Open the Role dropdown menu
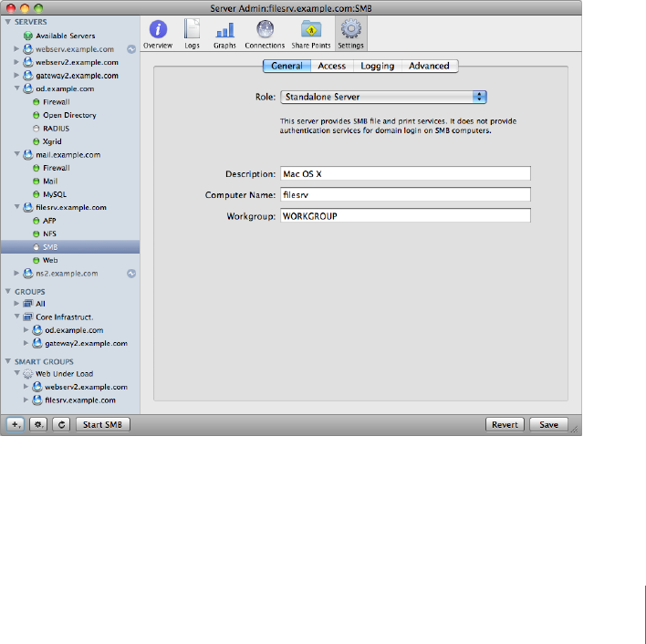The height and width of the screenshot is (644, 646). 383,97
